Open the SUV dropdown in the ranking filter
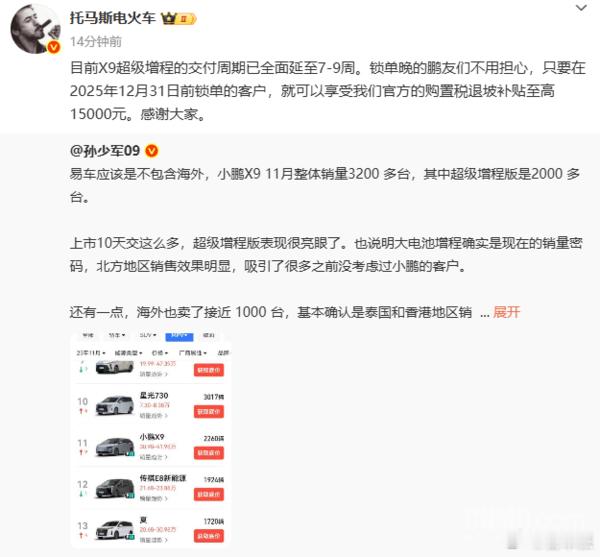The height and width of the screenshot is (557, 600). tap(148, 335)
